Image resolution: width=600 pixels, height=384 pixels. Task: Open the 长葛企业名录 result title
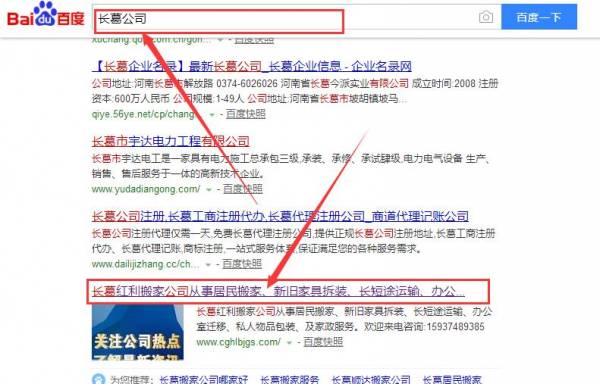252,66
